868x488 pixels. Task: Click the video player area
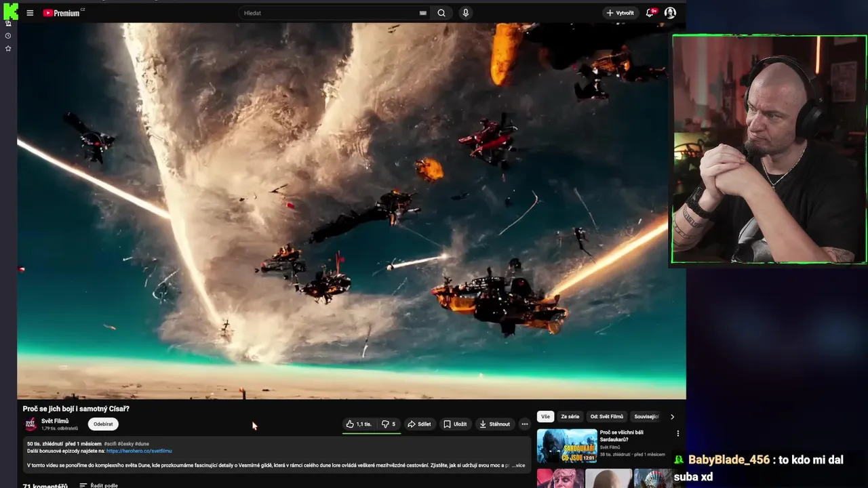point(351,211)
